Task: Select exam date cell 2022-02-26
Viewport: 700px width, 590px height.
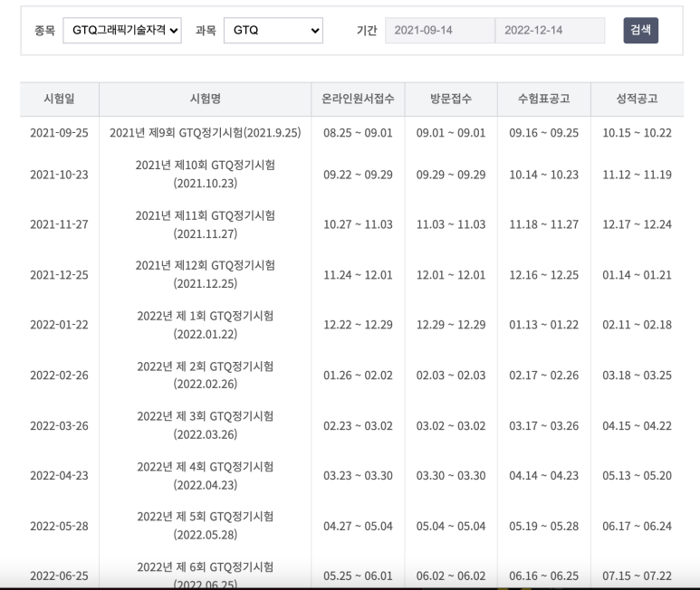Action: click(59, 376)
